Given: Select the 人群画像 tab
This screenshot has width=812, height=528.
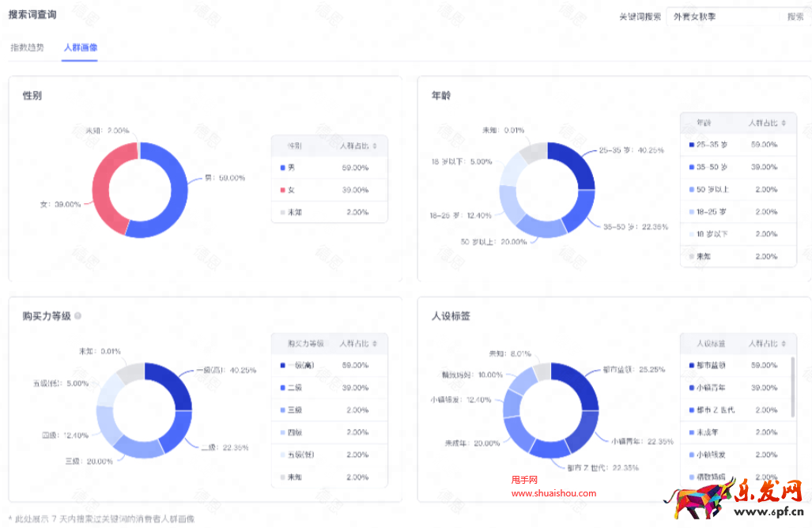Looking at the screenshot, I should click(81, 47).
